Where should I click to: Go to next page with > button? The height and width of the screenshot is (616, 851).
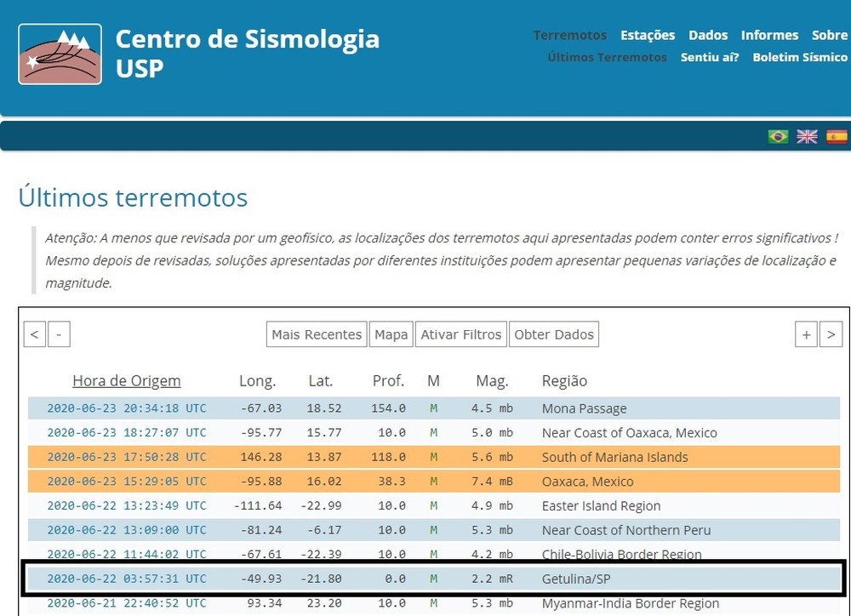pos(831,334)
